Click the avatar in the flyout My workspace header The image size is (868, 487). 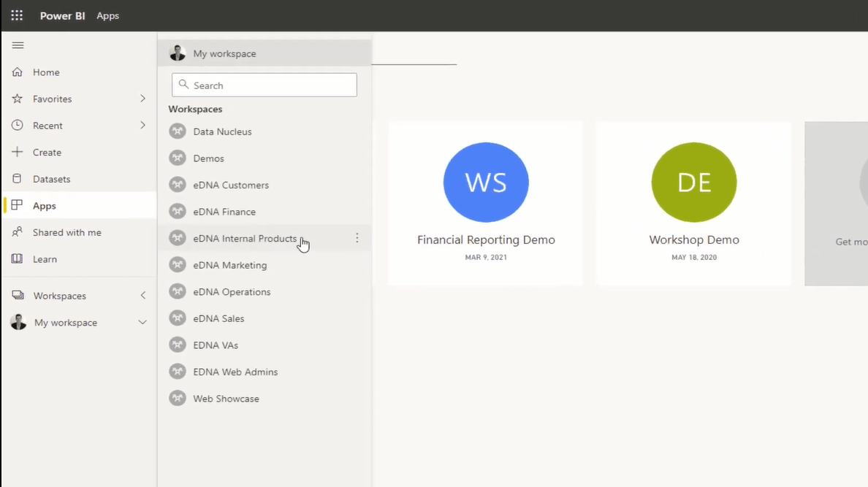click(x=177, y=53)
